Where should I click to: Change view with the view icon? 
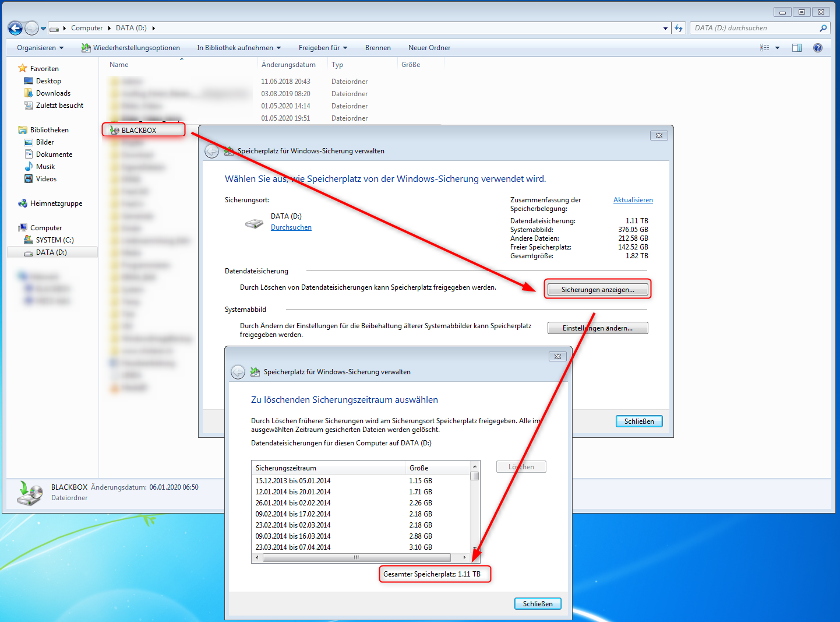(x=765, y=48)
